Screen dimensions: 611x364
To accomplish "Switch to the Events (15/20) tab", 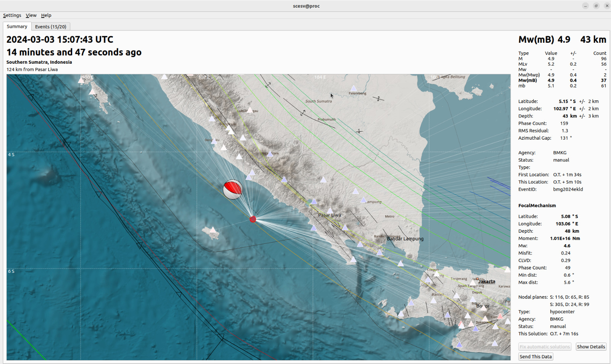I will [x=51, y=27].
